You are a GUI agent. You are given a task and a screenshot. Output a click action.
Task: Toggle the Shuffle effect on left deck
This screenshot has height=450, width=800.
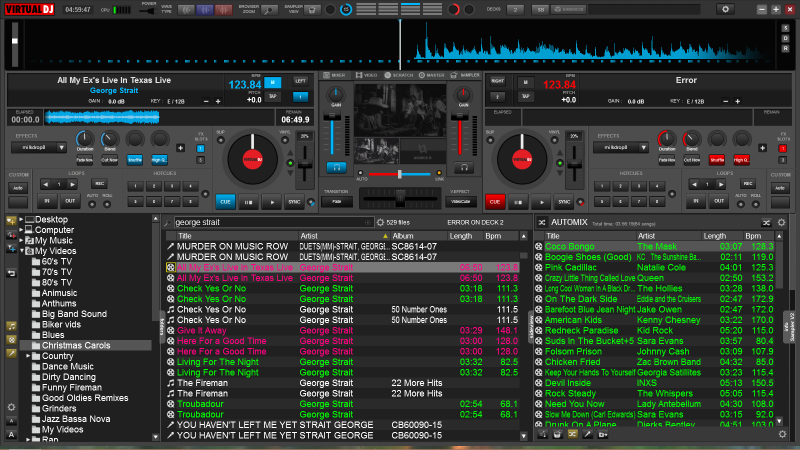[134, 160]
